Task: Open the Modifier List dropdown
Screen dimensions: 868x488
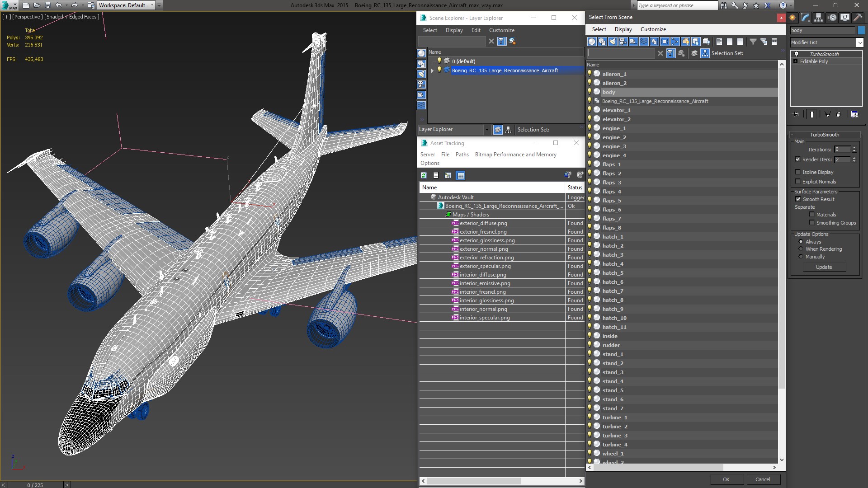Action: pyautogui.click(x=859, y=42)
